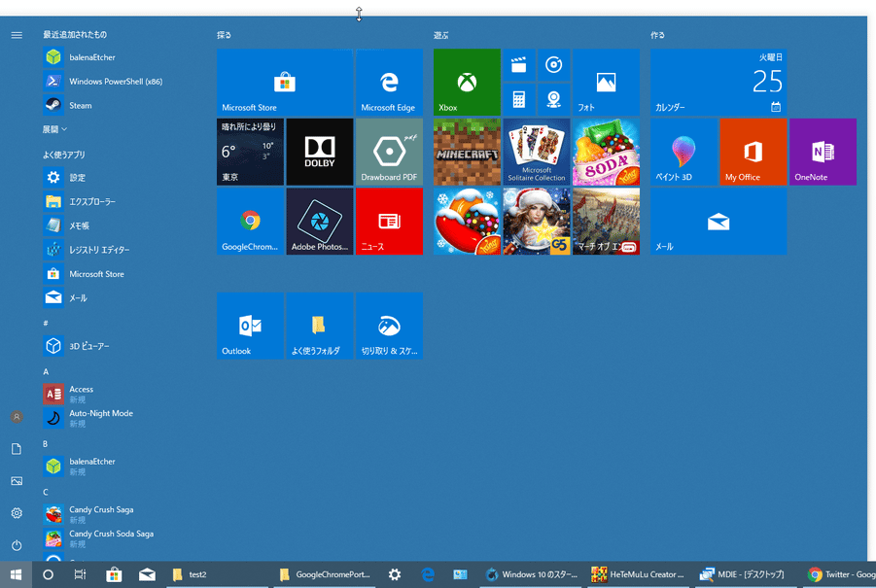Open the Microsoft Edge tile
This screenshot has width=876, height=588.
click(x=390, y=82)
